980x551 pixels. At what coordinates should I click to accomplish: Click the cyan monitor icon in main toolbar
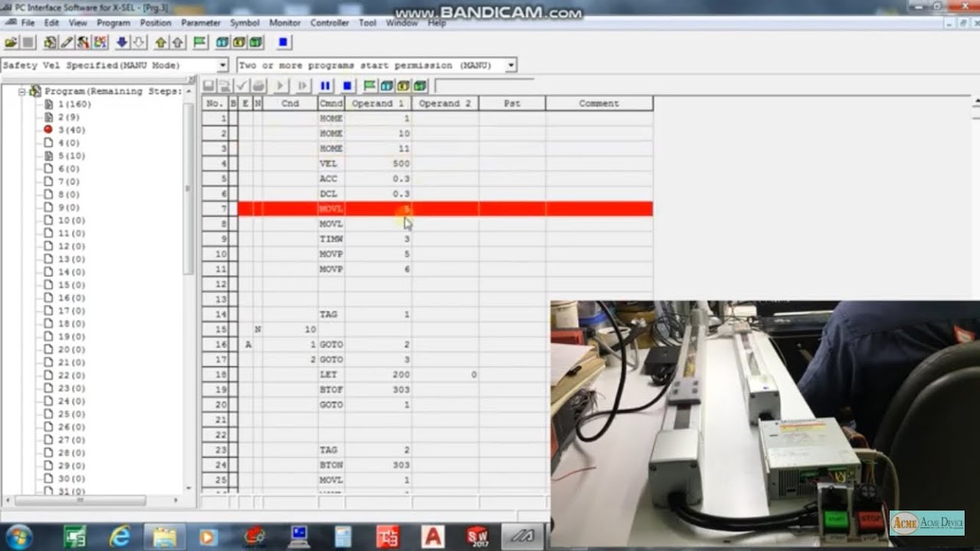(223, 43)
